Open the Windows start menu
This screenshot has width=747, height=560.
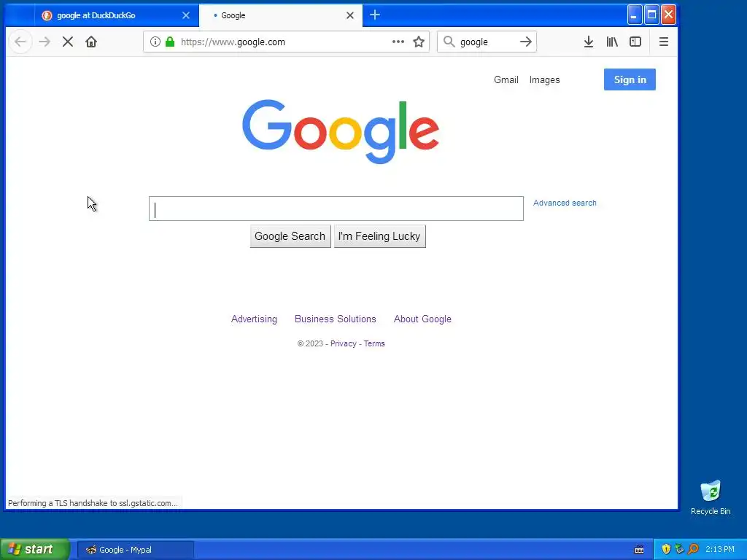(x=34, y=549)
